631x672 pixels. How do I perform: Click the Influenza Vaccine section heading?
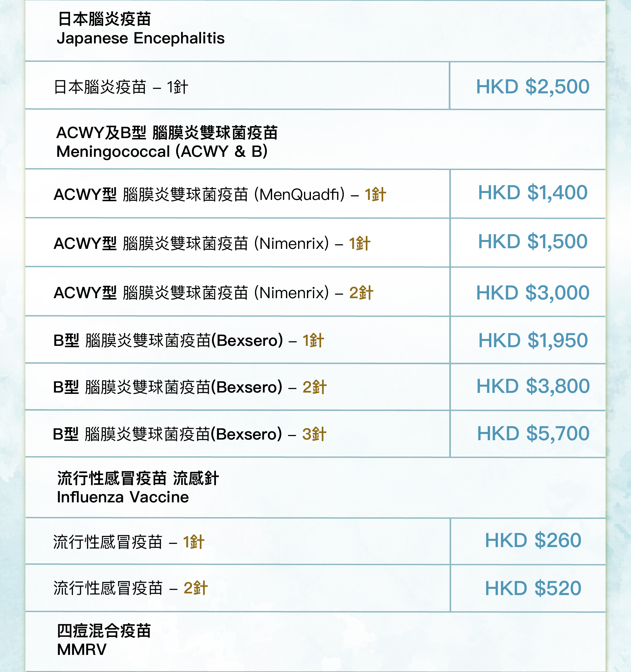coord(138,488)
